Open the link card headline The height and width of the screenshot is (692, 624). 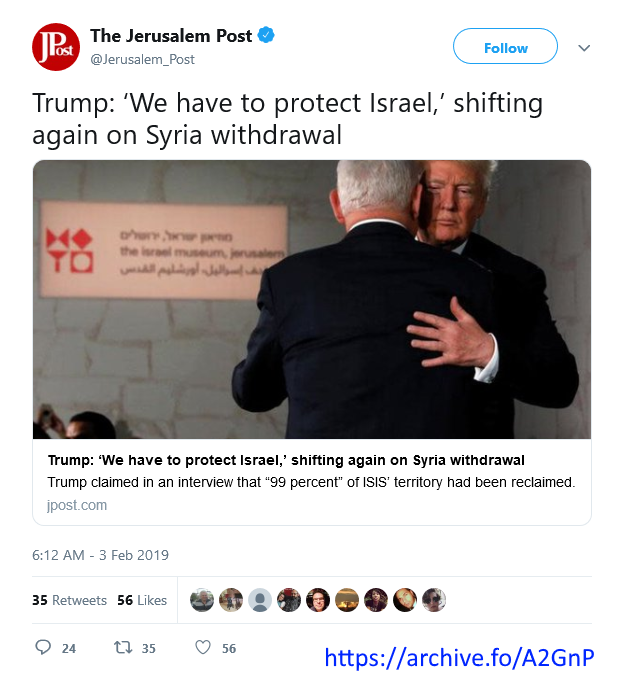tap(286, 460)
